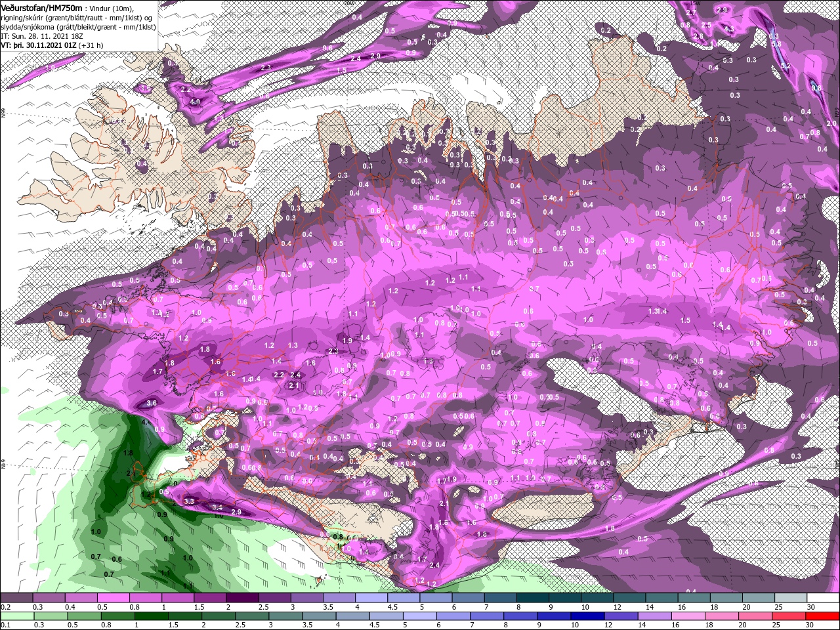Pick top-row dark purple swatch between 2 and 2.5
Image resolution: width=840 pixels, height=630 pixels.
coord(242,598)
